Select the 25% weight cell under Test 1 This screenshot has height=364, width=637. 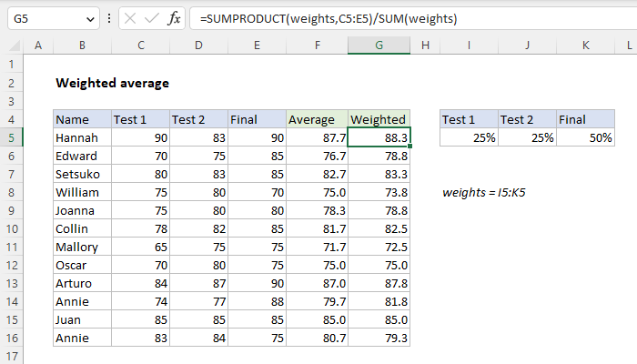click(469, 137)
